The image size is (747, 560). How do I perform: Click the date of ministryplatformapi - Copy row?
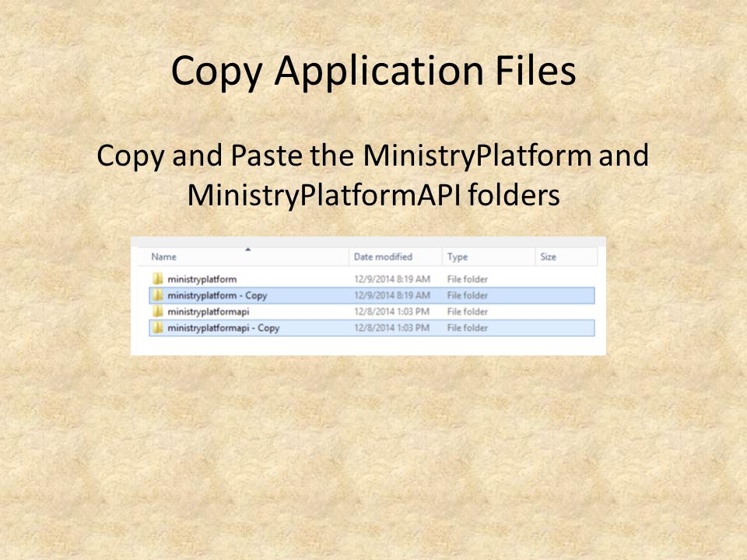(391, 327)
